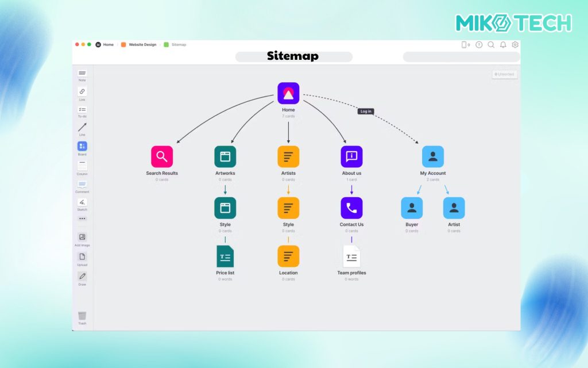Pick the Comment tool
The image size is (588, 368).
tap(82, 184)
